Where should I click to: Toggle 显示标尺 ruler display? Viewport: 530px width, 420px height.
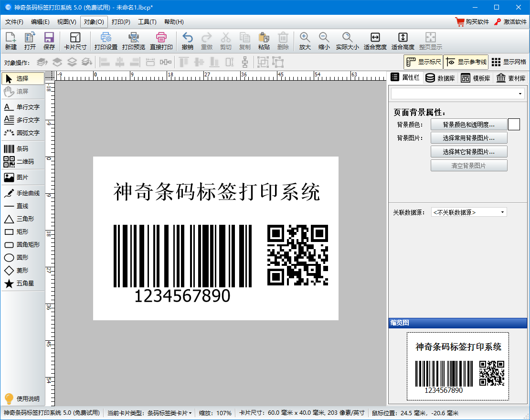coord(423,62)
